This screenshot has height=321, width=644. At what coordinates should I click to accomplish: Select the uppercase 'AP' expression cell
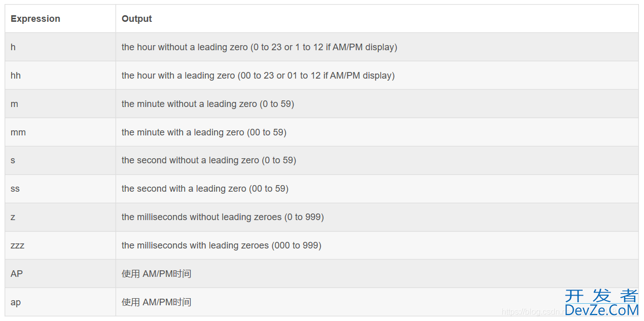tap(60, 274)
